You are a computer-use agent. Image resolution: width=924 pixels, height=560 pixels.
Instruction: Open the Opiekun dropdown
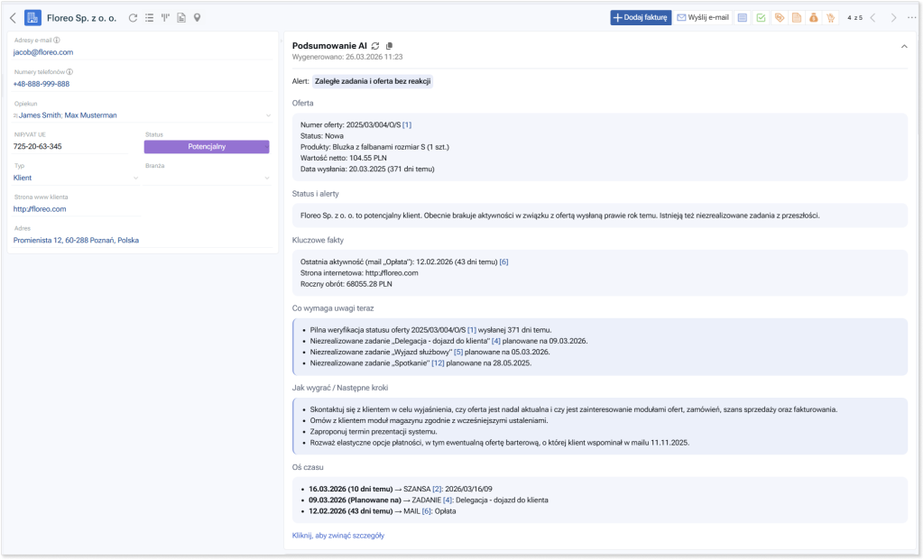[267, 115]
